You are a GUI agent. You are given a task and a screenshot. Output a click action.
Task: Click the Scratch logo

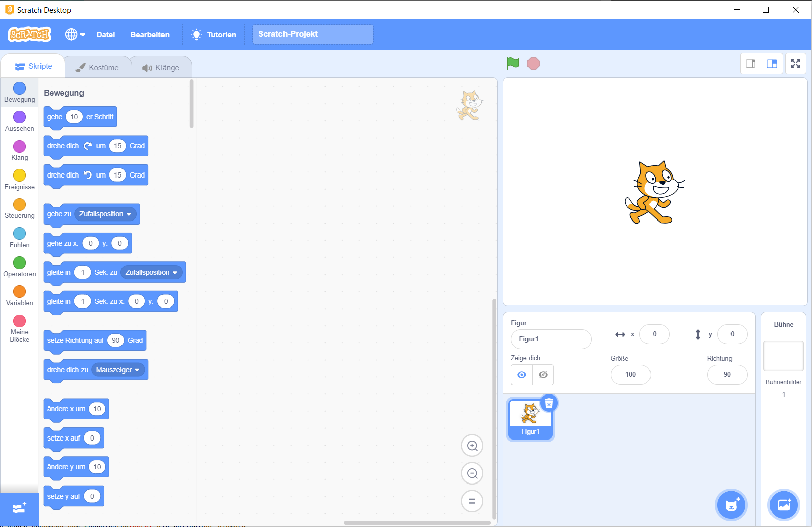point(29,34)
